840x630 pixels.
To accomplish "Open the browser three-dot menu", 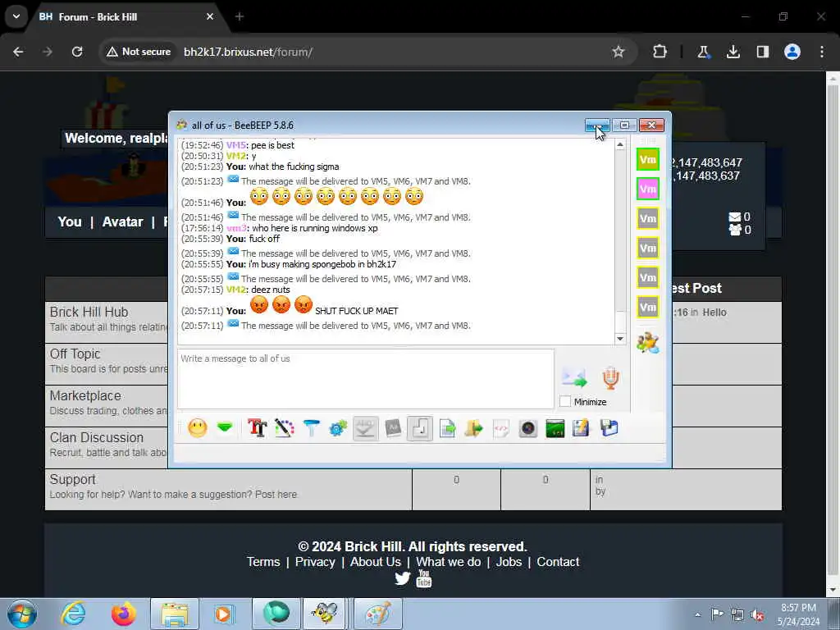I will click(822, 52).
